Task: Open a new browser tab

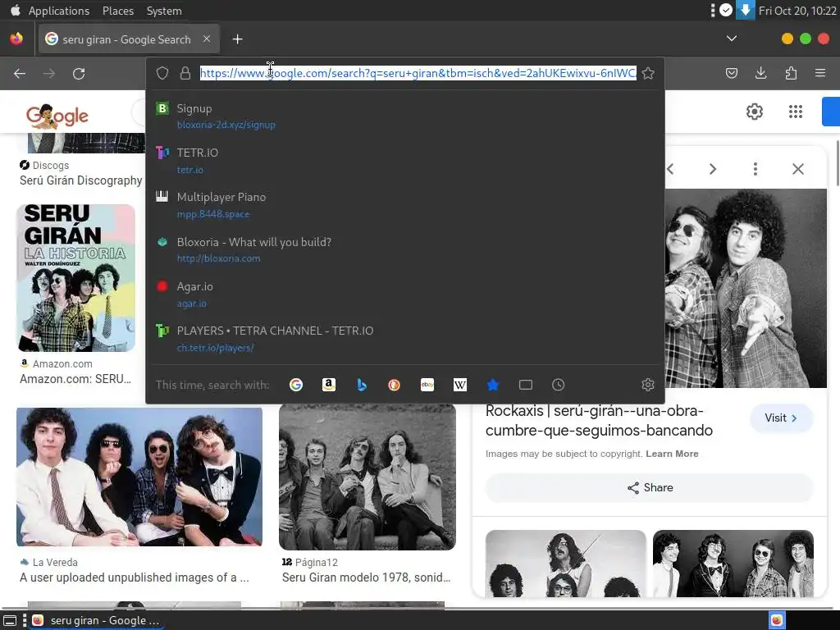Action: click(x=237, y=39)
